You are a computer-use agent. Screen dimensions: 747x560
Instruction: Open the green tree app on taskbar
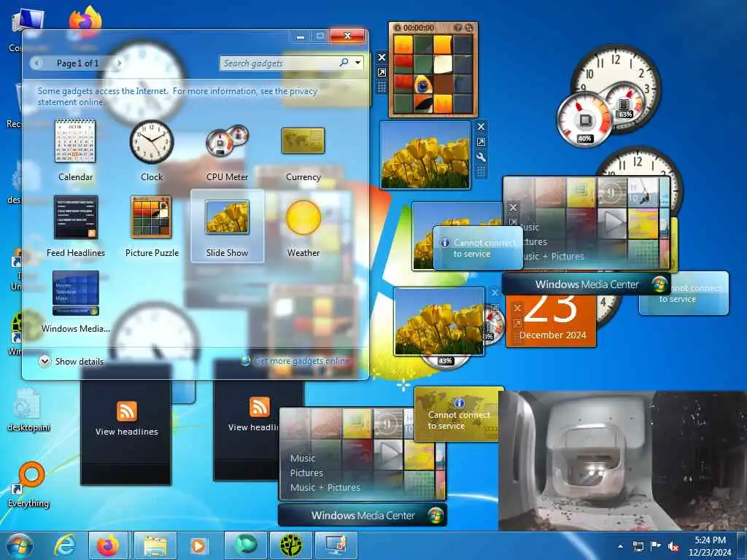(x=290, y=545)
